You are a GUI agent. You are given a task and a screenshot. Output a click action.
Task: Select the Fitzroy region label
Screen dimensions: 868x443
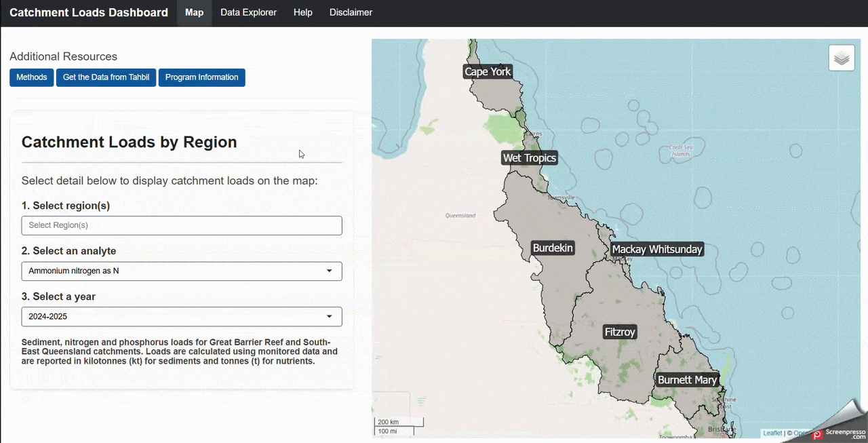620,332
